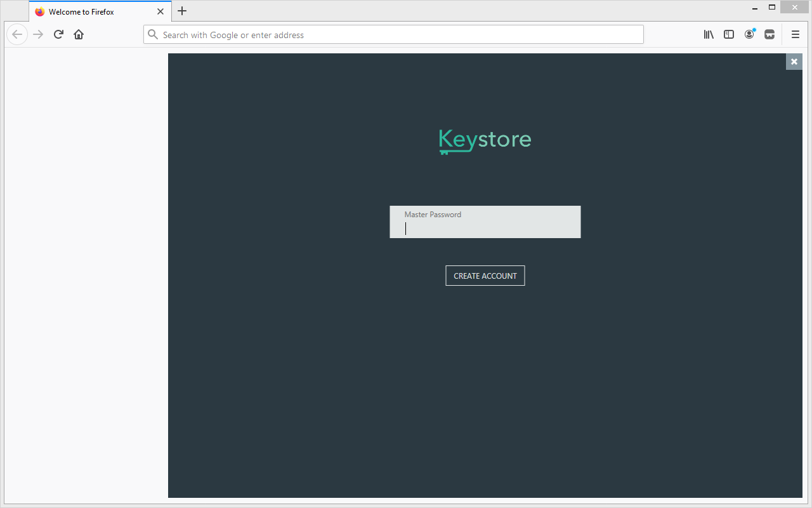812x508 pixels.
Task: Click the address bar search field
Action: pyautogui.click(x=400, y=35)
